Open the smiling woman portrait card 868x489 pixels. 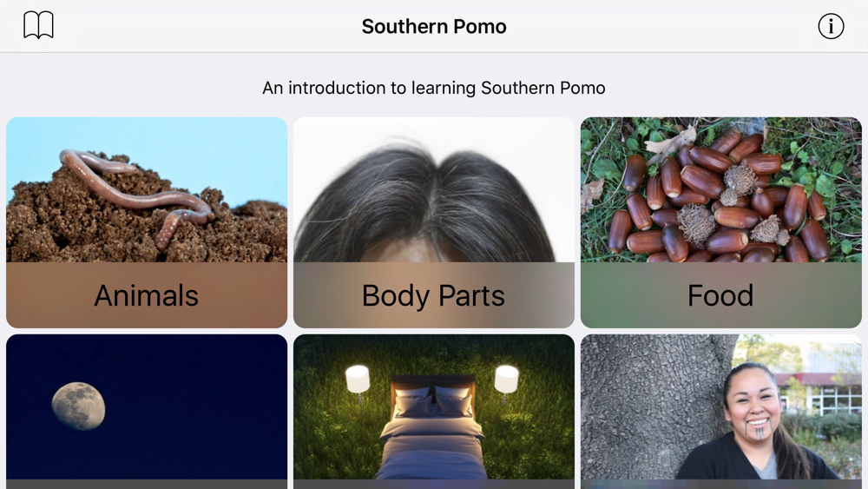pyautogui.click(x=721, y=412)
